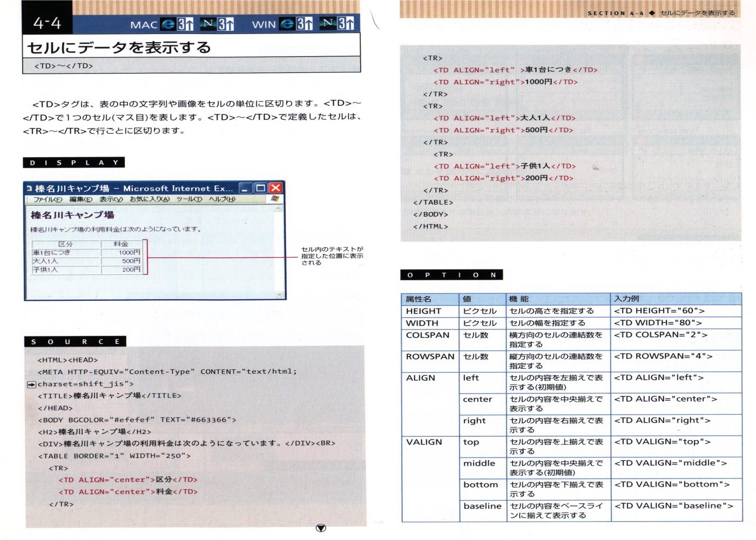
Task: Maximize the 榛名川キャンプ場 browser window
Action: point(260,188)
